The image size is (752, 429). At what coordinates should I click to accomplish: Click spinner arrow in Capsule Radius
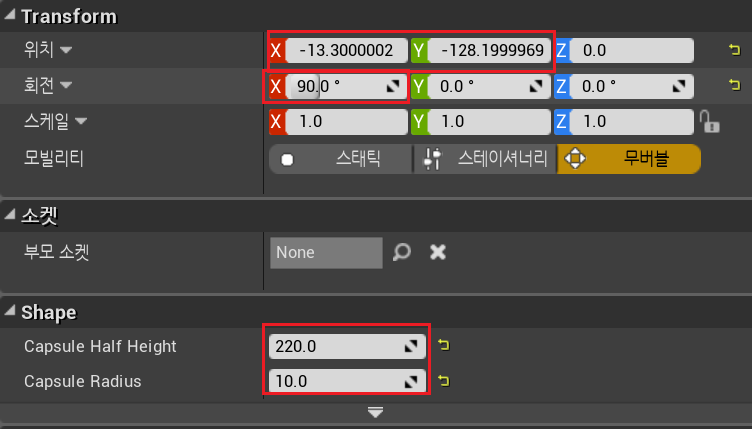(411, 382)
